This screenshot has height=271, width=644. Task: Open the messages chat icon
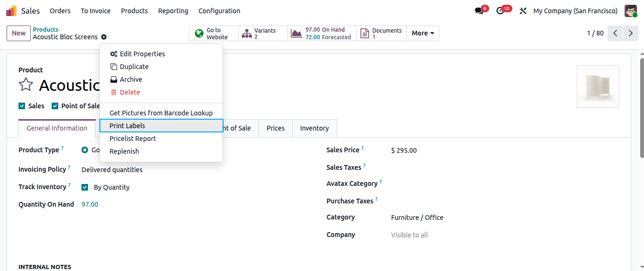479,11
